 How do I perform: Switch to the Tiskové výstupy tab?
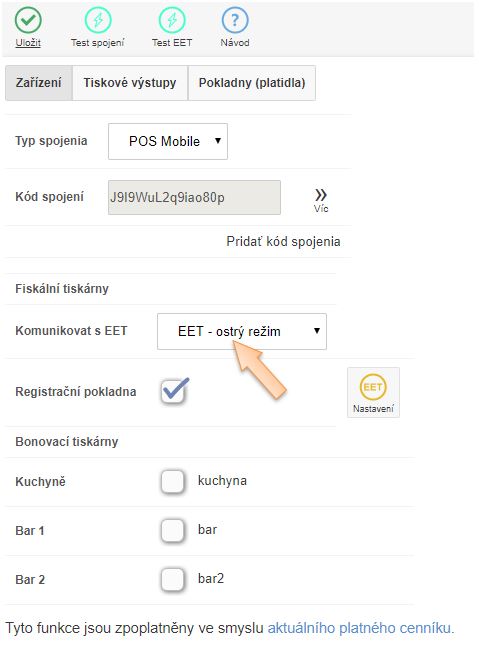click(130, 83)
